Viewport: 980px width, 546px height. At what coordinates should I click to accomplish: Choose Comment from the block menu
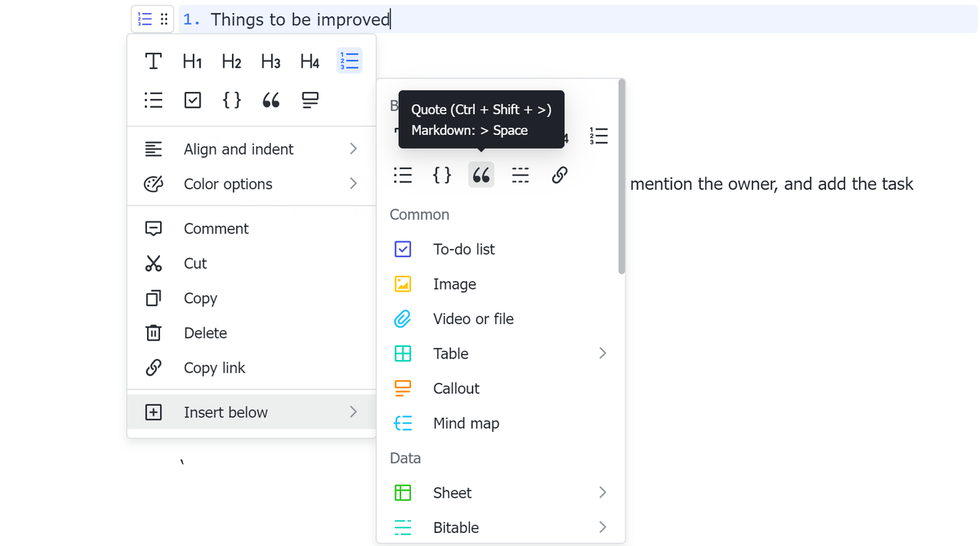click(x=216, y=229)
